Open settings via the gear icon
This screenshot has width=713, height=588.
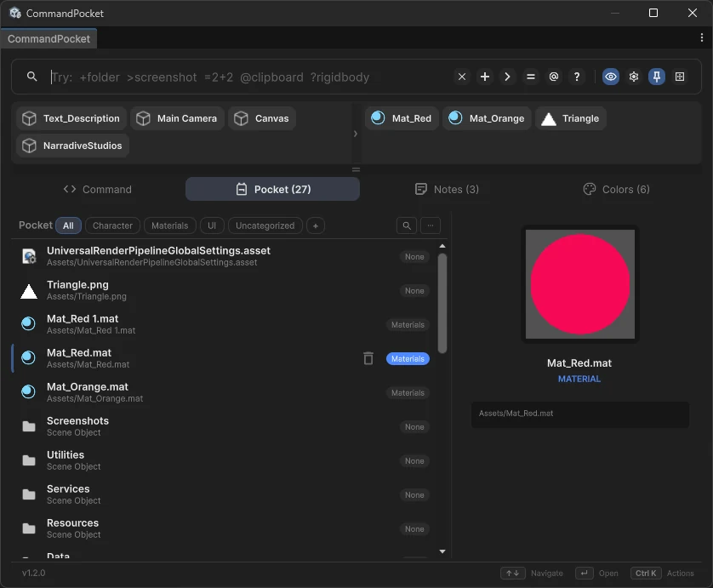(x=633, y=77)
